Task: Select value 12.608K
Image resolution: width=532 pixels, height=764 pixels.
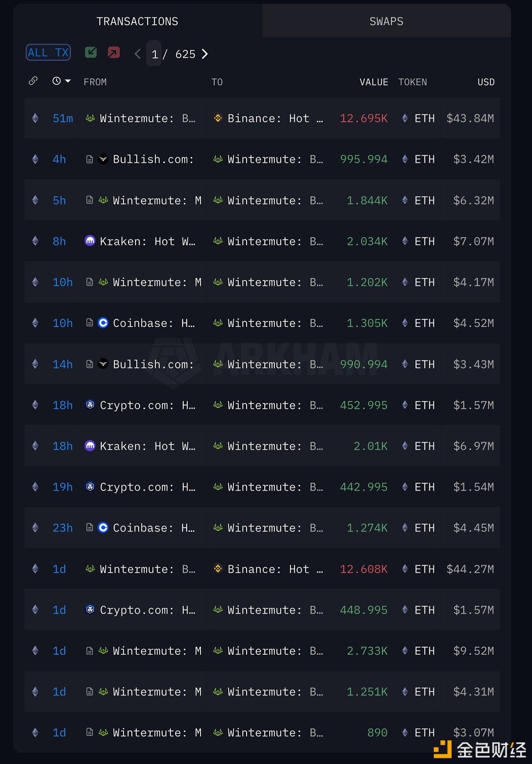Action: coord(364,569)
